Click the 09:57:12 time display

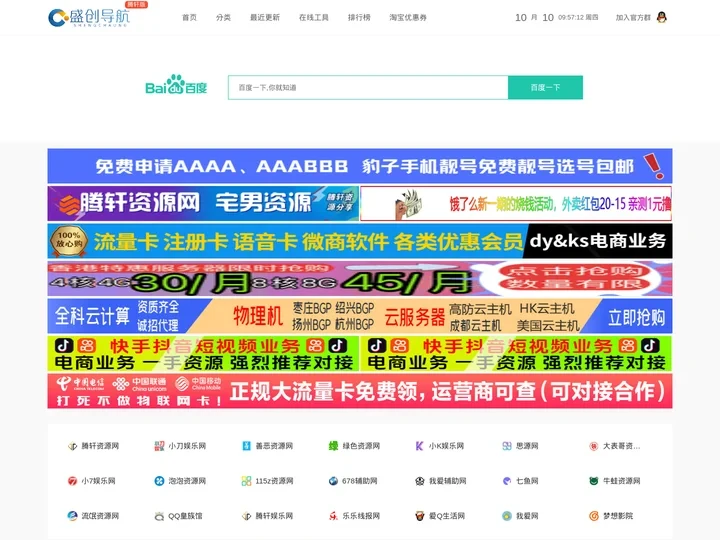click(x=571, y=17)
